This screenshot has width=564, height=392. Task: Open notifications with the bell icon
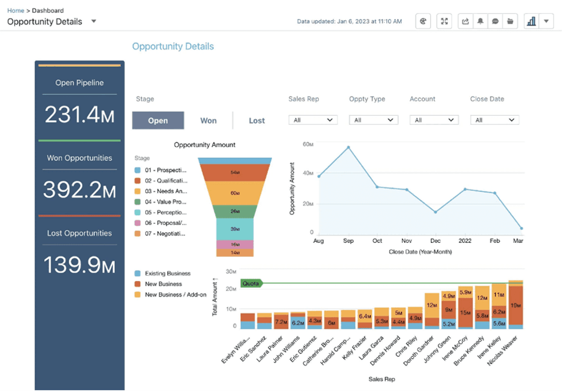point(480,21)
